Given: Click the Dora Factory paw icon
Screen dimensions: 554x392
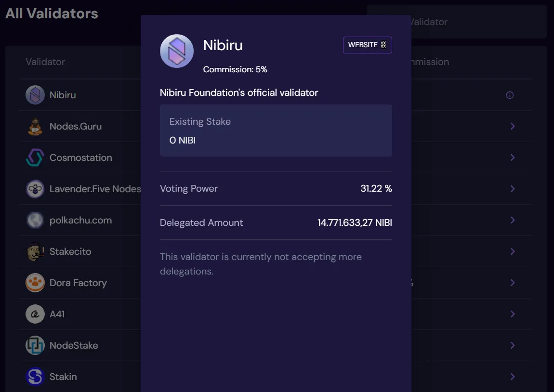Looking at the screenshot, I should pos(35,283).
